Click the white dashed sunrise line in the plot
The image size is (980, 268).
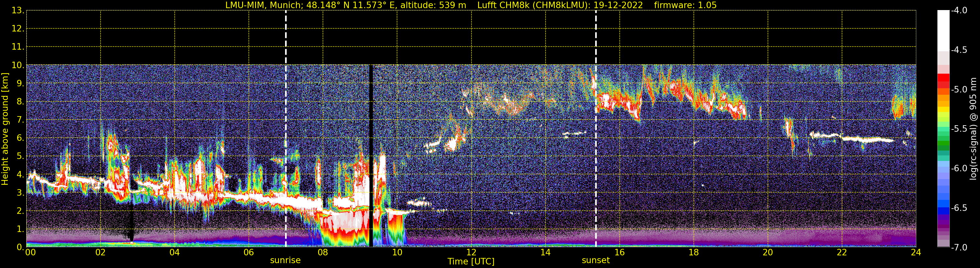pyautogui.click(x=286, y=128)
